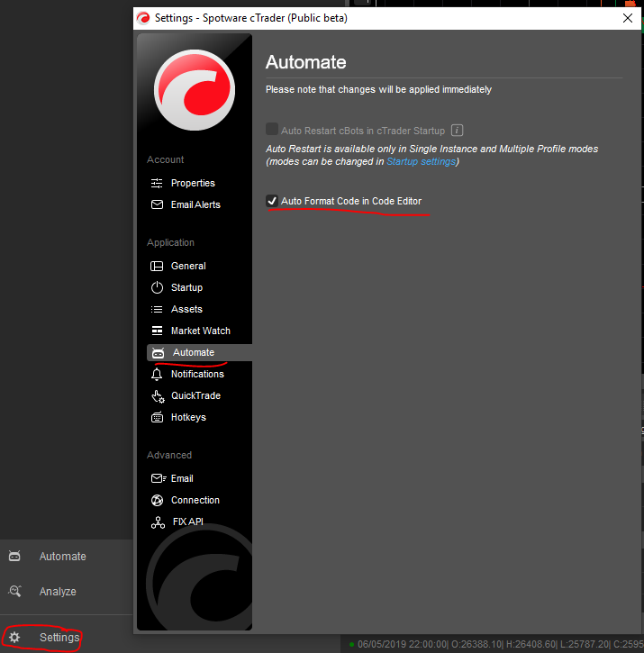Image resolution: width=644 pixels, height=653 pixels.
Task: Click the large cTrader logo in sidebar
Action: coord(195,90)
